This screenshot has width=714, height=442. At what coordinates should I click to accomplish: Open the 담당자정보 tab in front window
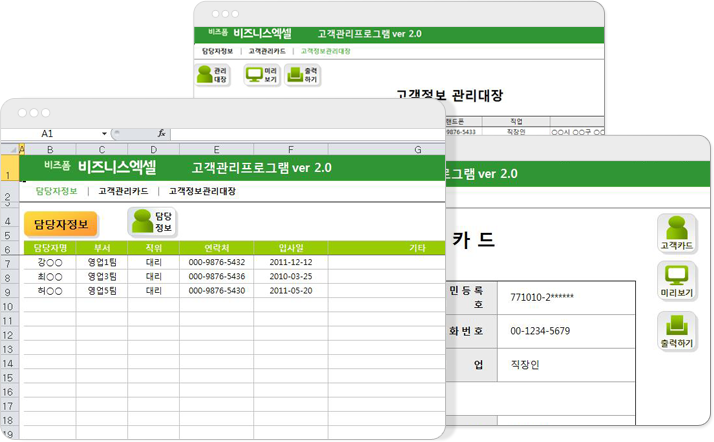pos(56,191)
